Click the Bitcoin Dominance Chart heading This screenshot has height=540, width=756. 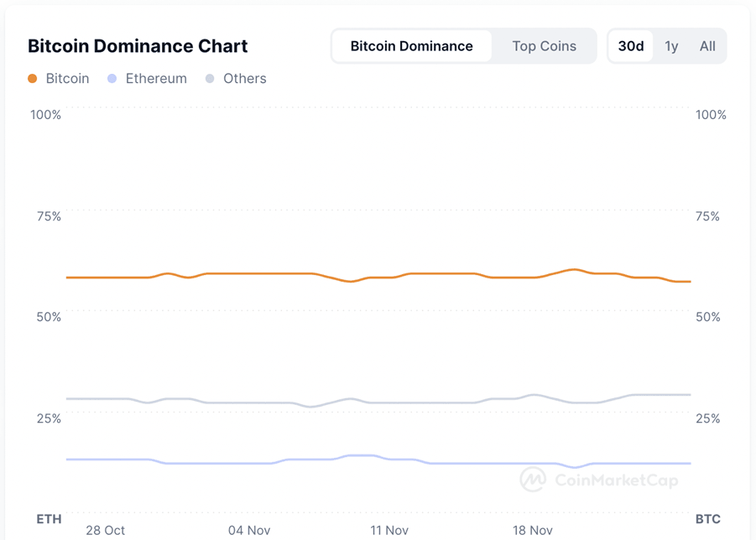(x=138, y=46)
